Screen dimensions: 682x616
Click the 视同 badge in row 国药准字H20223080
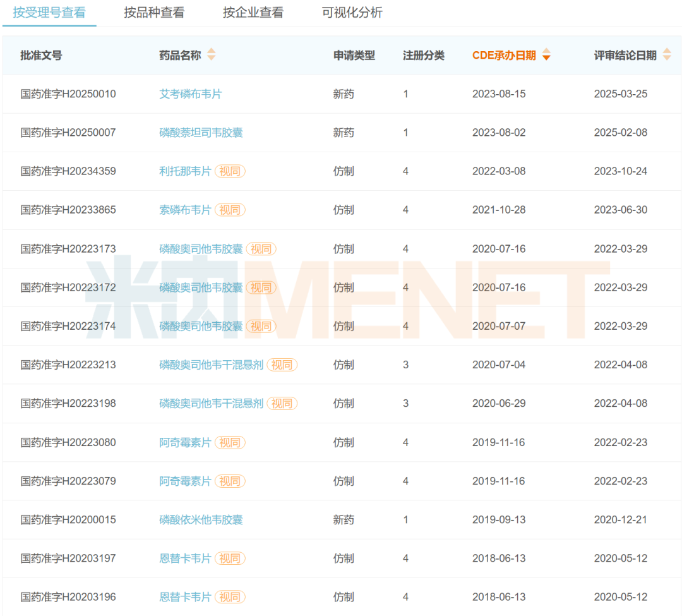click(230, 442)
